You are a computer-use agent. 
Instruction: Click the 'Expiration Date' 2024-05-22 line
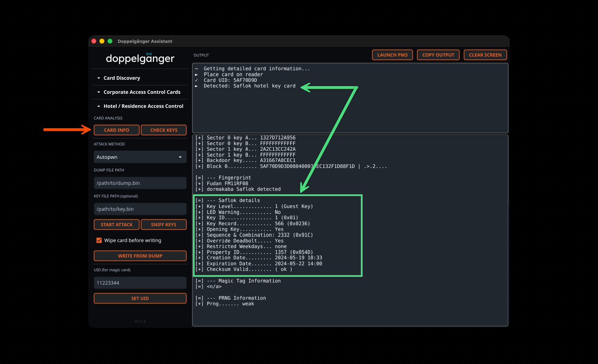[259, 264]
